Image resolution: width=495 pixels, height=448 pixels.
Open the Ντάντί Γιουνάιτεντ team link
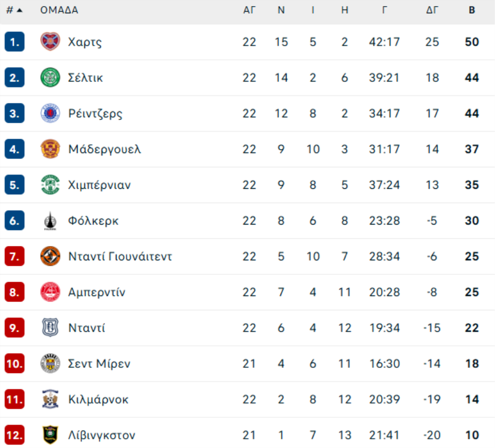click(x=120, y=256)
